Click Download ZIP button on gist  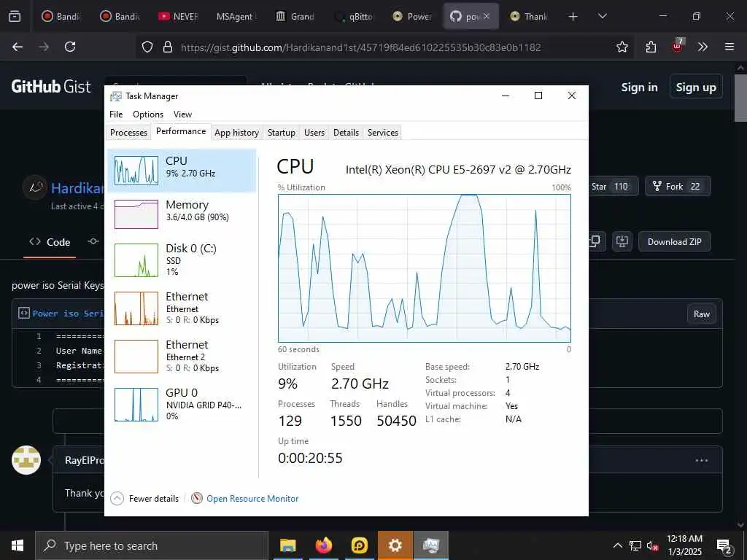click(x=674, y=242)
